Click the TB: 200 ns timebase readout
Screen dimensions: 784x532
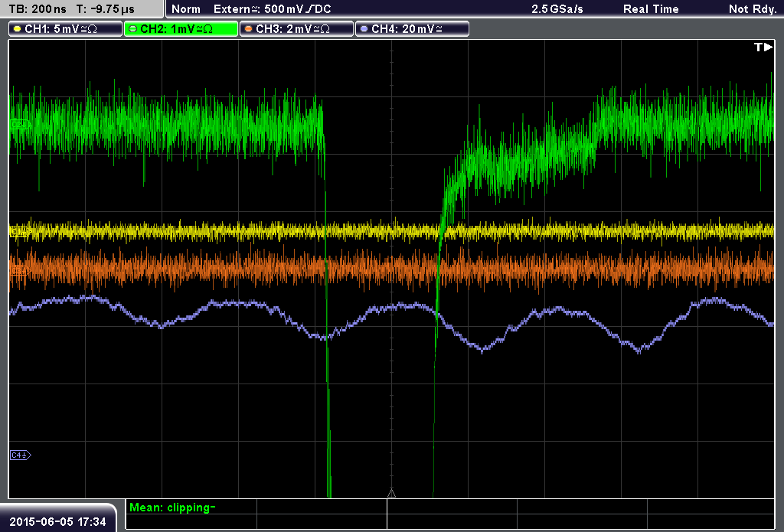click(38, 9)
